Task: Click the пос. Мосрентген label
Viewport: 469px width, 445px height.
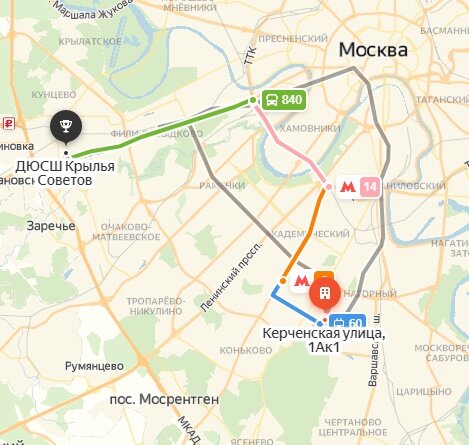Action: point(164,399)
